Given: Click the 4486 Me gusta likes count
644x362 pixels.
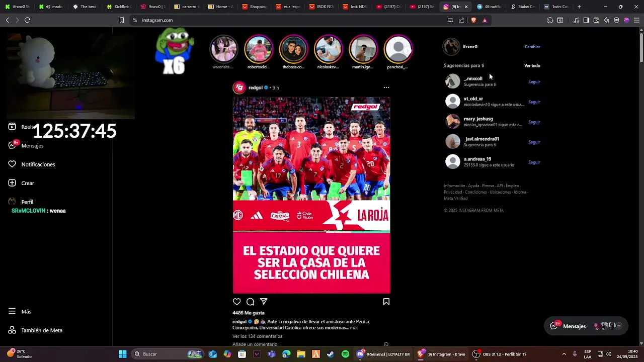Looking at the screenshot, I should pos(249,313).
